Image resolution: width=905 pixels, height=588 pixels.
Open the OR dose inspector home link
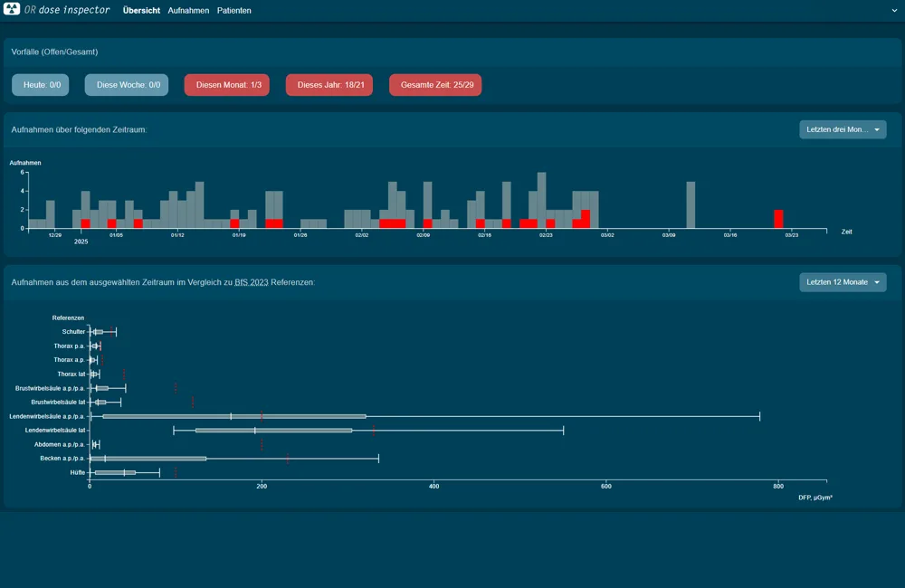(68, 11)
